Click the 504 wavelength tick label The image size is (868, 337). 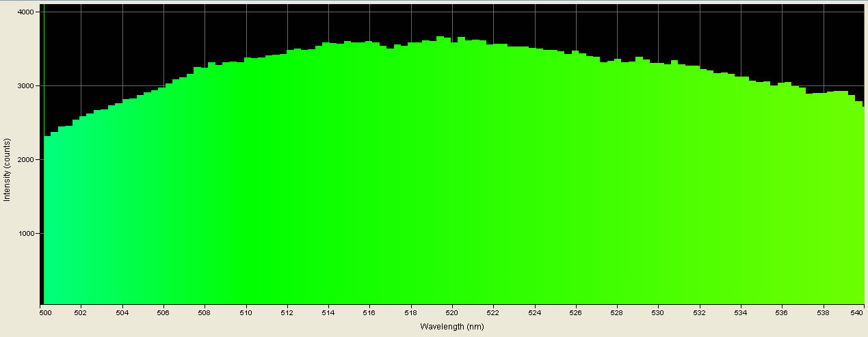[x=122, y=314]
